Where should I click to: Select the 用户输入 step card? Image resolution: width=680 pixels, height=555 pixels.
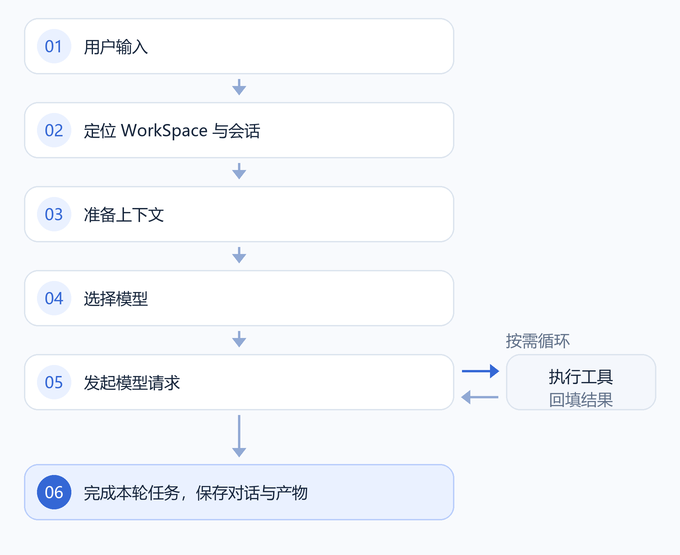tap(239, 46)
